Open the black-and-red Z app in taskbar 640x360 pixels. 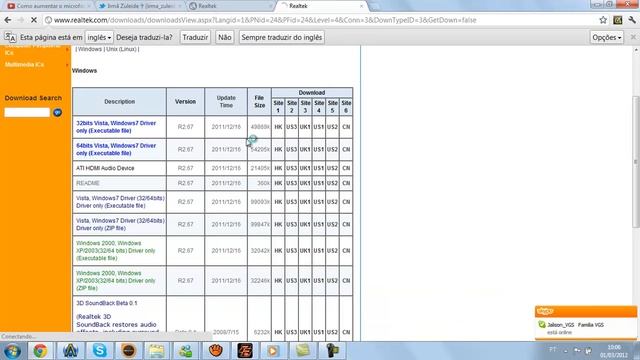click(245, 351)
